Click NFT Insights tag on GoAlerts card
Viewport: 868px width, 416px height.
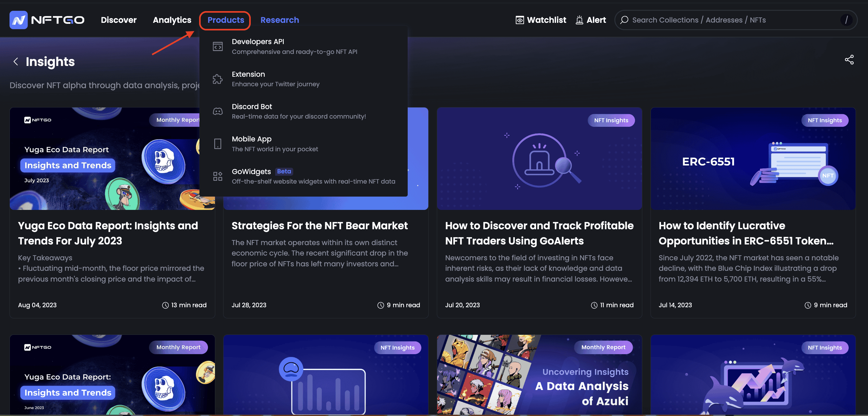(x=611, y=120)
